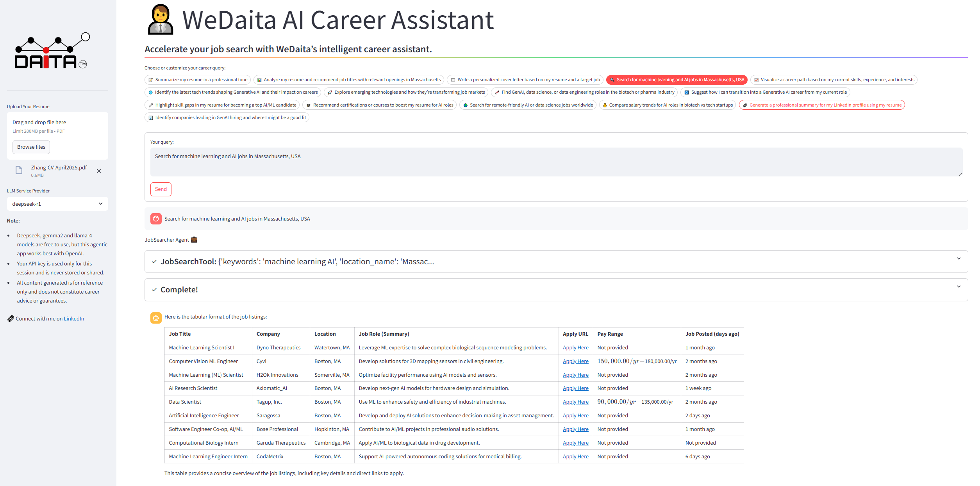Choose the Visualize a career path query
The height and width of the screenshot is (486, 980).
coord(834,80)
